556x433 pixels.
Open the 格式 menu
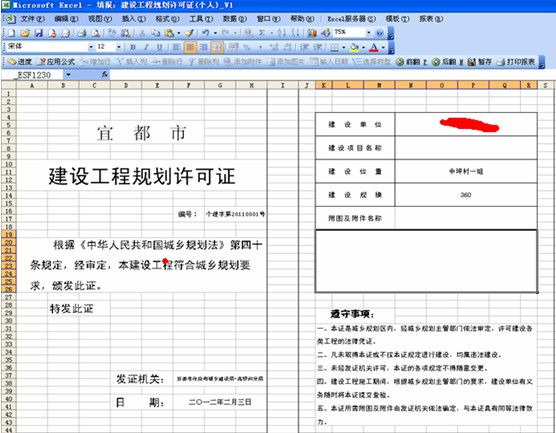pyautogui.click(x=167, y=19)
